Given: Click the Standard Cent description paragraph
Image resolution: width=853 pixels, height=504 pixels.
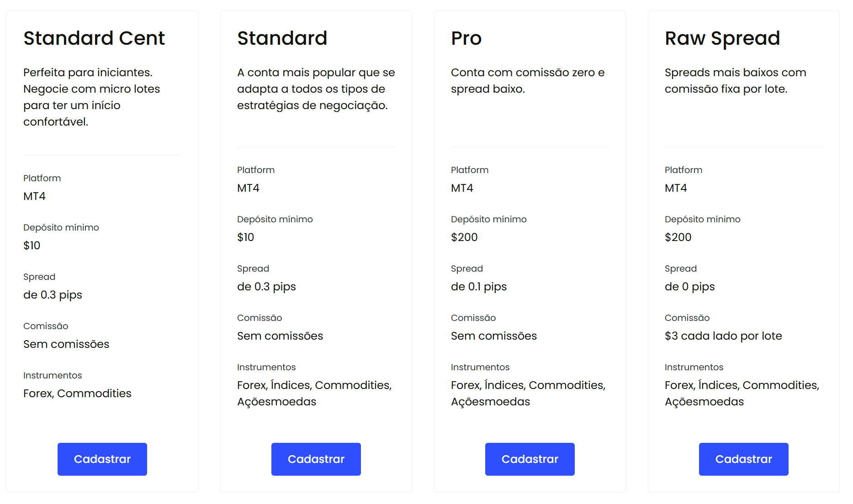Looking at the screenshot, I should [x=92, y=97].
